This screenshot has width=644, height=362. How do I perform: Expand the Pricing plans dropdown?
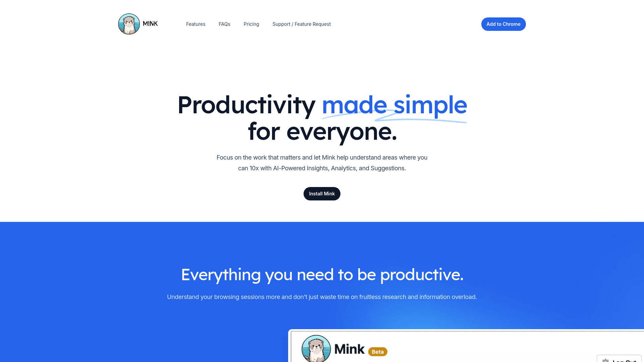(251, 24)
